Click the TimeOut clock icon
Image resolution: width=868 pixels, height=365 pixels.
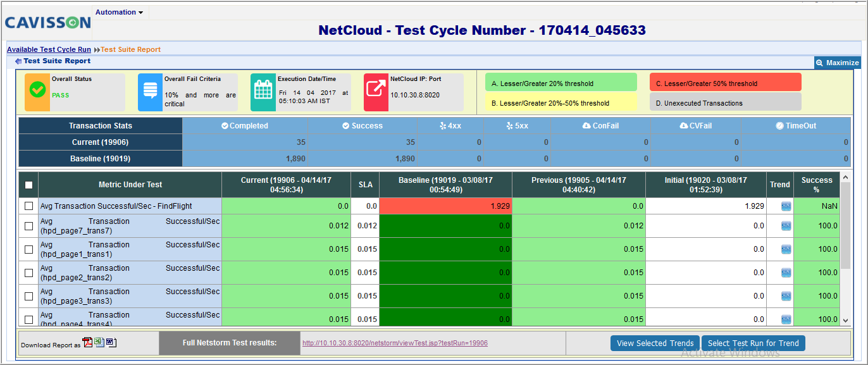[x=780, y=126]
